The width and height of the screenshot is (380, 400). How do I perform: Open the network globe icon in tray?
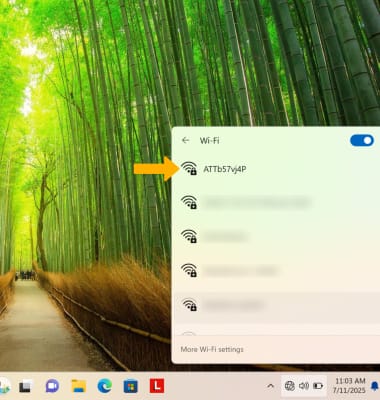tap(289, 386)
